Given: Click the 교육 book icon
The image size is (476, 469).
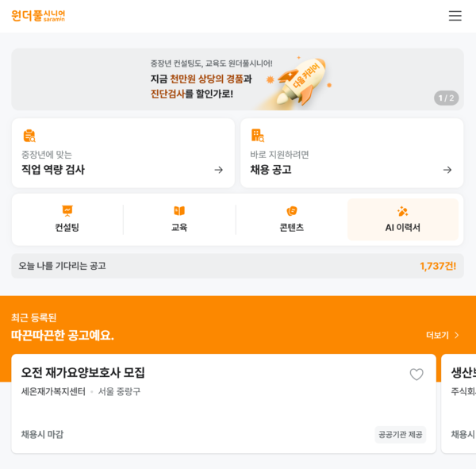Looking at the screenshot, I should [x=179, y=210].
